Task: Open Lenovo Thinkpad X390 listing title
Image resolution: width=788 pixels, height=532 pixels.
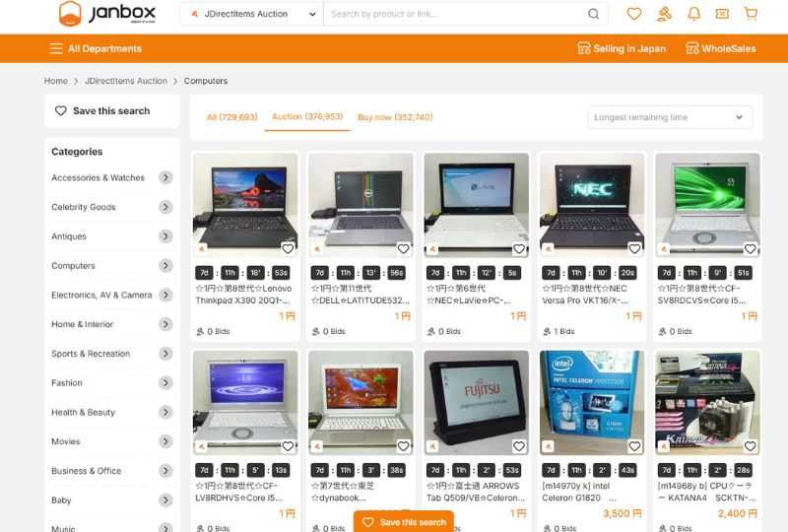Action: click(x=243, y=295)
